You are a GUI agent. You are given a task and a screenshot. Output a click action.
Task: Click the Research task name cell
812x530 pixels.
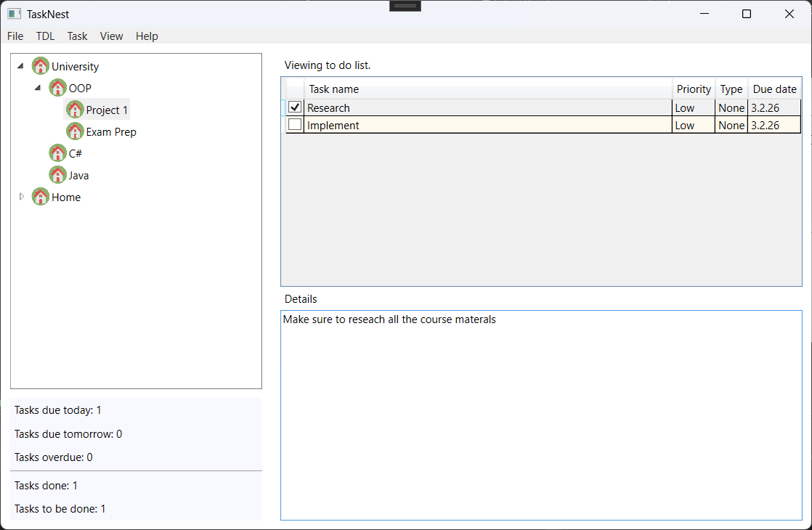pyautogui.click(x=488, y=107)
